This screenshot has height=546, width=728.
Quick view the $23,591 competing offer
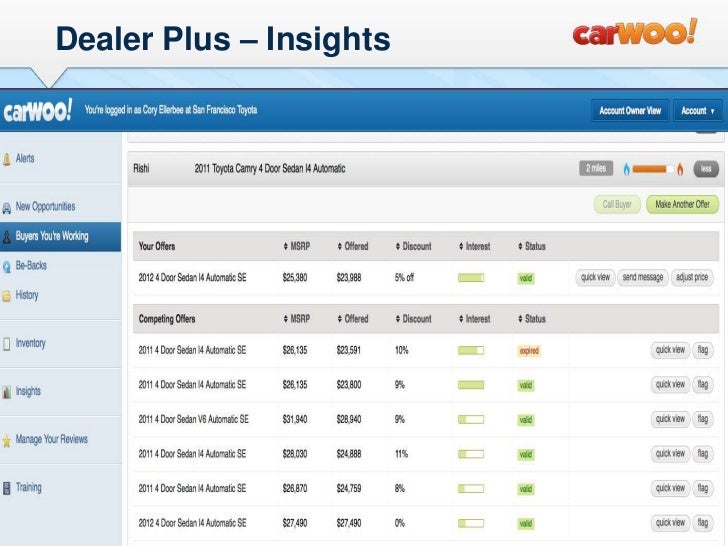point(670,350)
